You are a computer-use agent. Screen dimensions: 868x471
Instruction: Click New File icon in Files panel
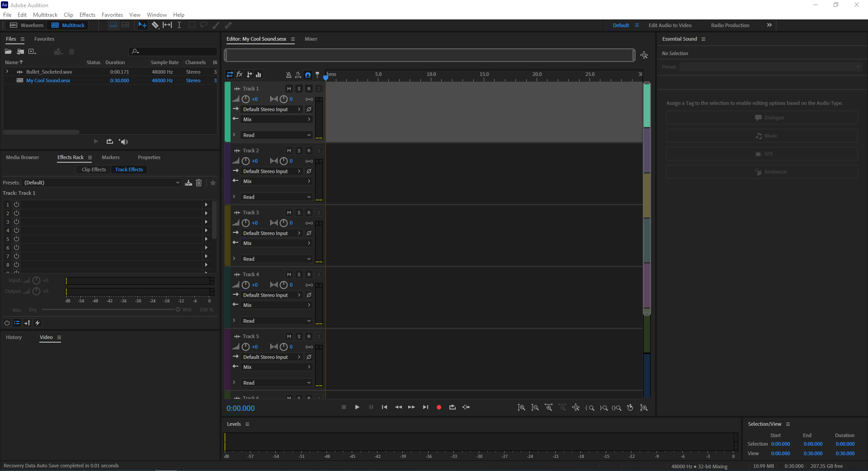point(32,52)
